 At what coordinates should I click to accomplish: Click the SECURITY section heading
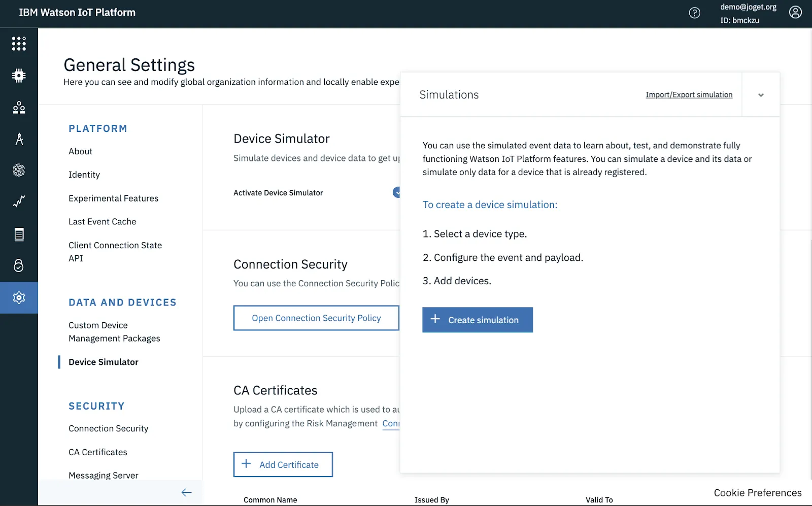96,406
